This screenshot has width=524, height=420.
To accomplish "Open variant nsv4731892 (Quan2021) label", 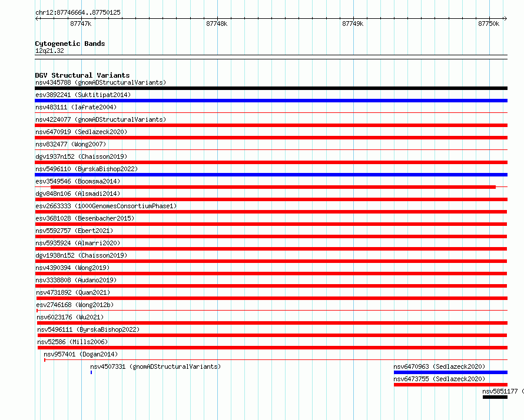I will (x=73, y=292).
